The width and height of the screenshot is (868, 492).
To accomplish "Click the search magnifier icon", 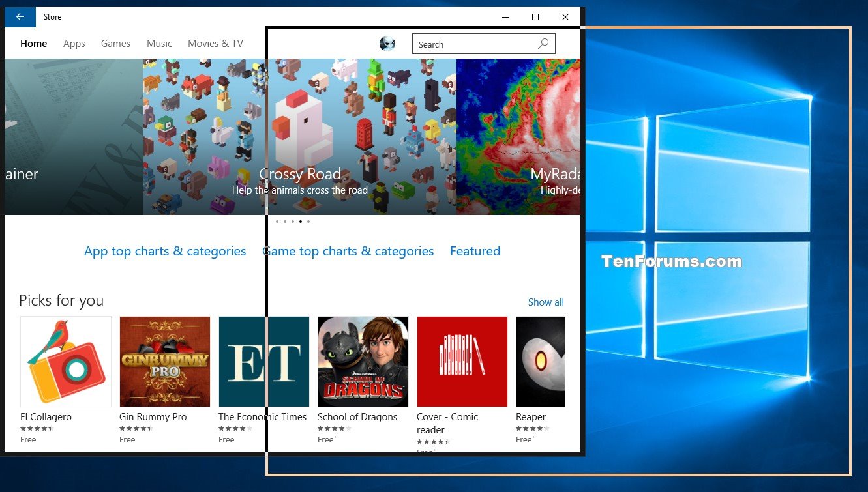I will click(543, 44).
